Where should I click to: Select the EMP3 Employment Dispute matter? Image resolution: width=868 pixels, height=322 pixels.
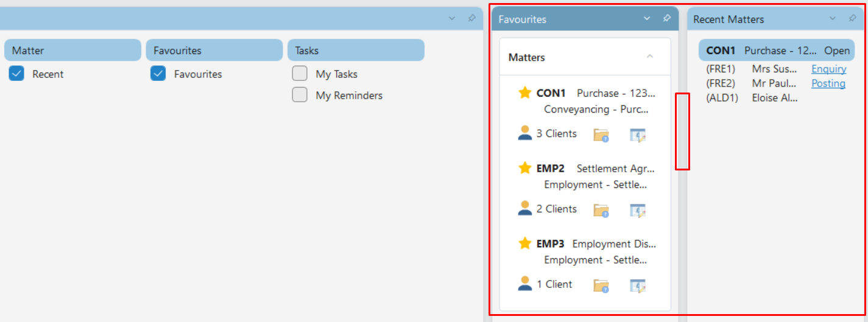[x=587, y=251]
